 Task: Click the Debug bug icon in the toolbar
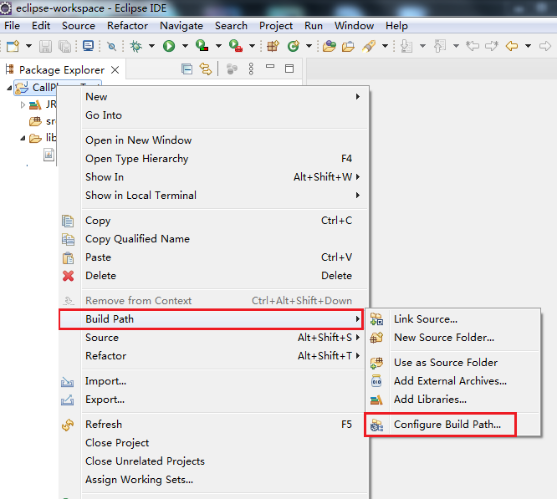tap(136, 46)
